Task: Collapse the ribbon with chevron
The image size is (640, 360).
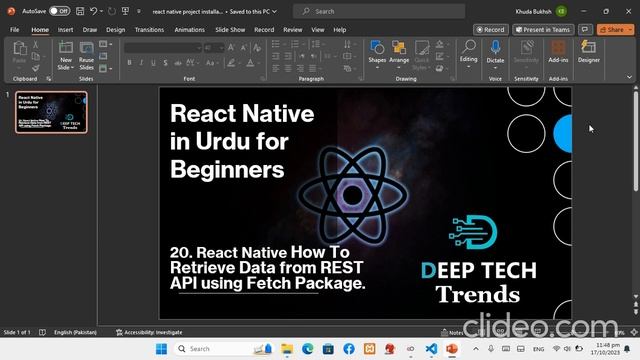Action: coord(629,77)
